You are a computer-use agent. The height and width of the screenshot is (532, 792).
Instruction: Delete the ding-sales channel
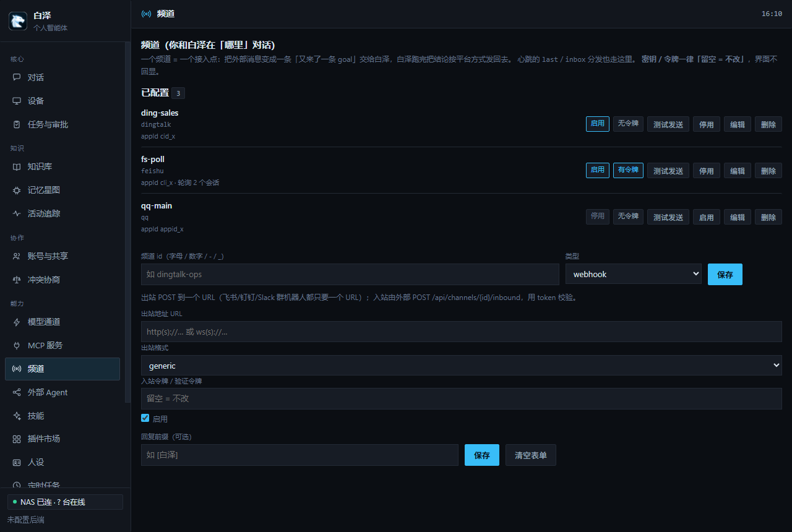[768, 124]
